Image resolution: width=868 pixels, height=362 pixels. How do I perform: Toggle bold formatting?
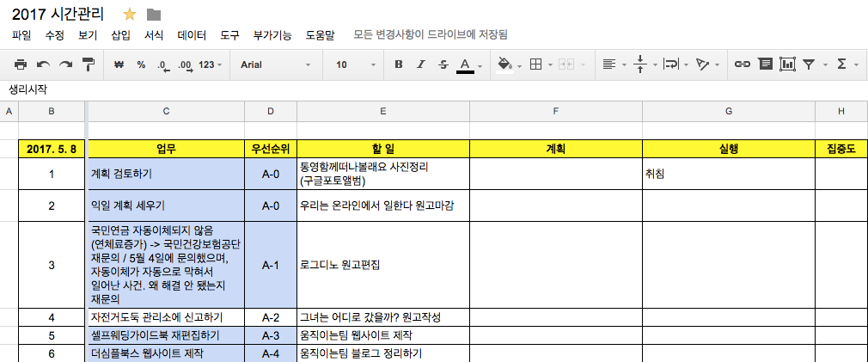tap(399, 64)
